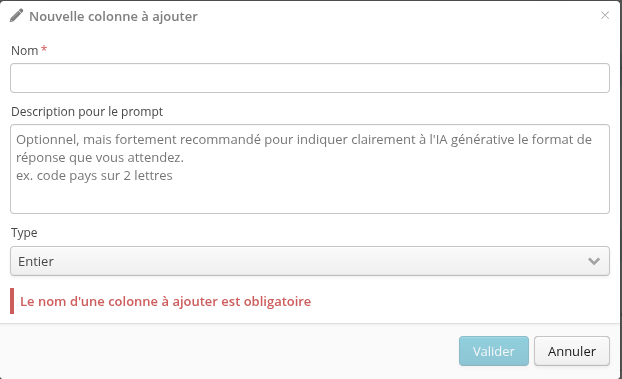Close the dialog with the X icon

pos(605,15)
